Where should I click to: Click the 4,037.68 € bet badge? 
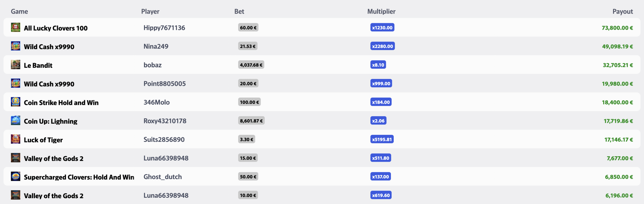[x=251, y=65]
